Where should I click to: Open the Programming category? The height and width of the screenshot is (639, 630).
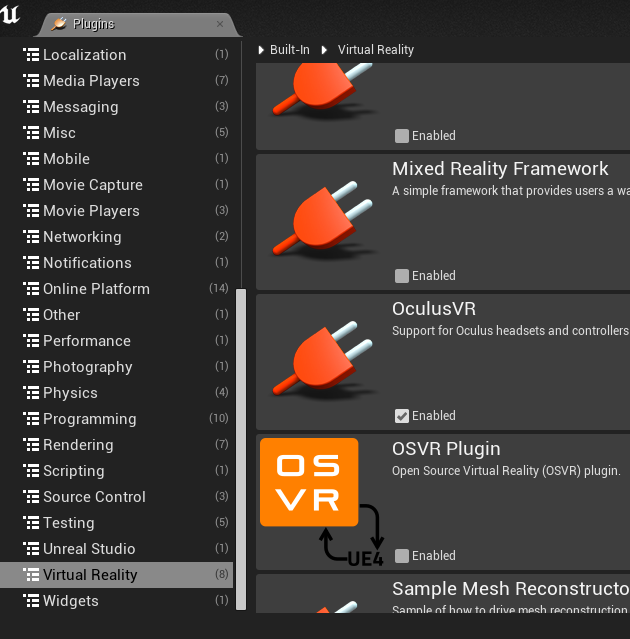click(x=117, y=419)
